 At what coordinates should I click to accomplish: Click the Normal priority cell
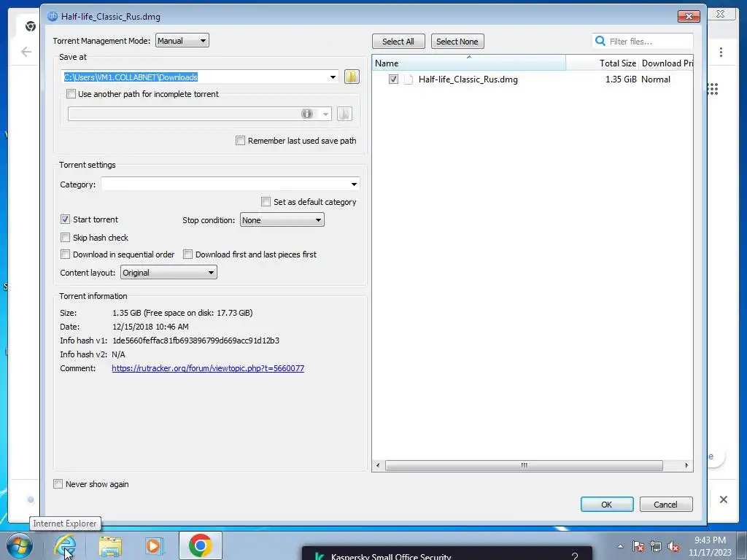[656, 79]
